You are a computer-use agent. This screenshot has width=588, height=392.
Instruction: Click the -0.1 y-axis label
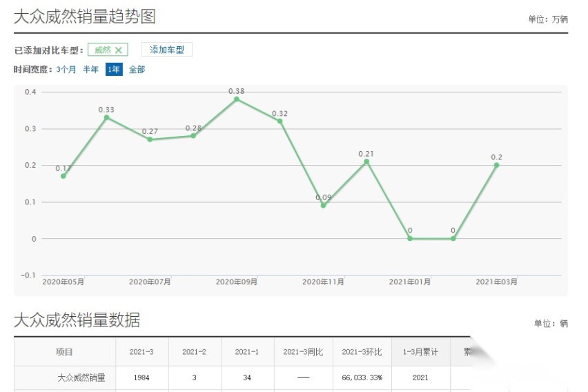click(28, 275)
